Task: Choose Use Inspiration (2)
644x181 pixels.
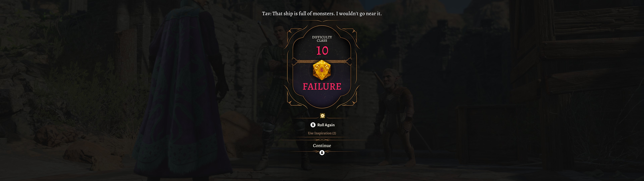Action: tap(322, 133)
